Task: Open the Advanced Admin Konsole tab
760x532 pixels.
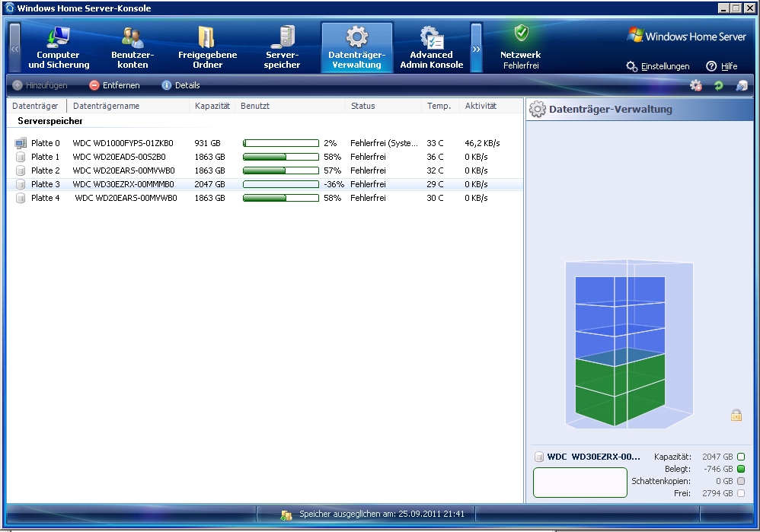Action: click(431, 48)
